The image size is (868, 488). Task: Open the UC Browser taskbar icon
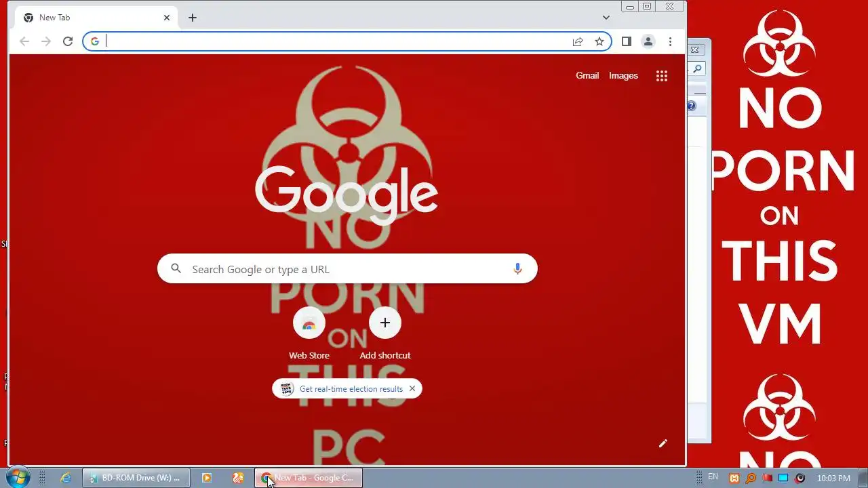tap(238, 478)
